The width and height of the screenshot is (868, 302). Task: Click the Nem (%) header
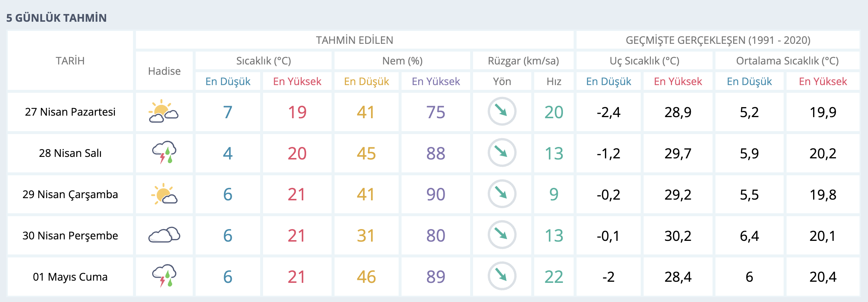[x=402, y=61]
